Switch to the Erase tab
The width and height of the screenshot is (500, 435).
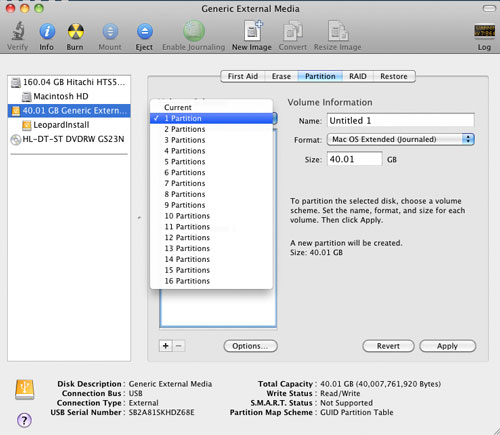pyautogui.click(x=281, y=76)
